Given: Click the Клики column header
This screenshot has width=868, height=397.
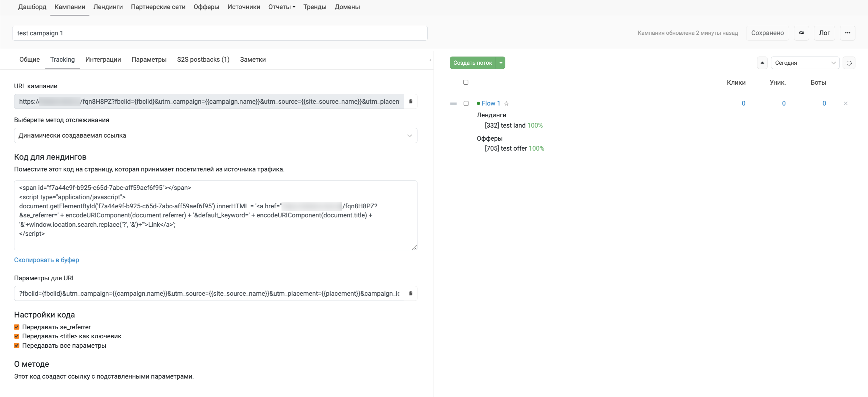Looking at the screenshot, I should pyautogui.click(x=736, y=83).
